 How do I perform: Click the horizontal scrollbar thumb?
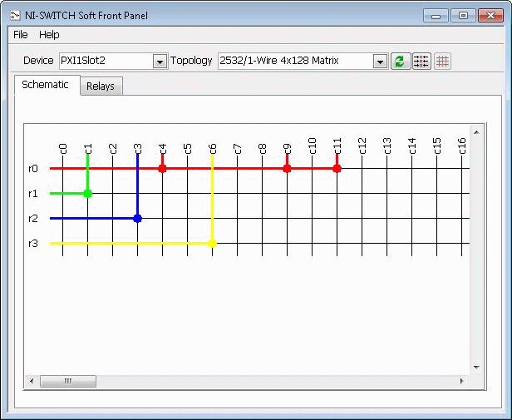point(68,381)
